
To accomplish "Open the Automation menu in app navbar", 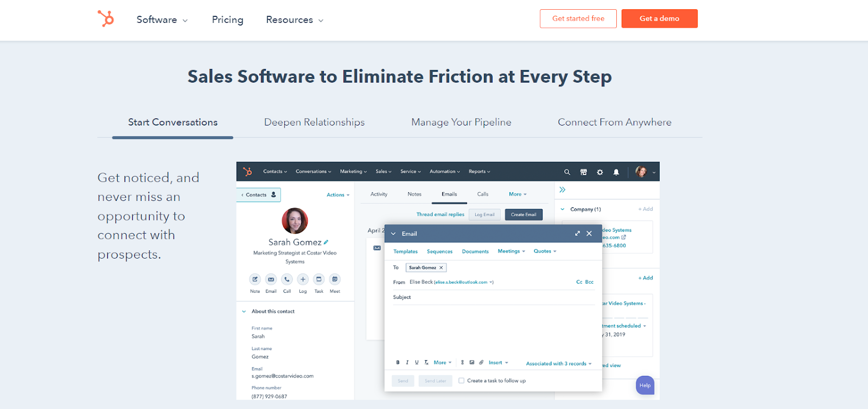I will [445, 172].
